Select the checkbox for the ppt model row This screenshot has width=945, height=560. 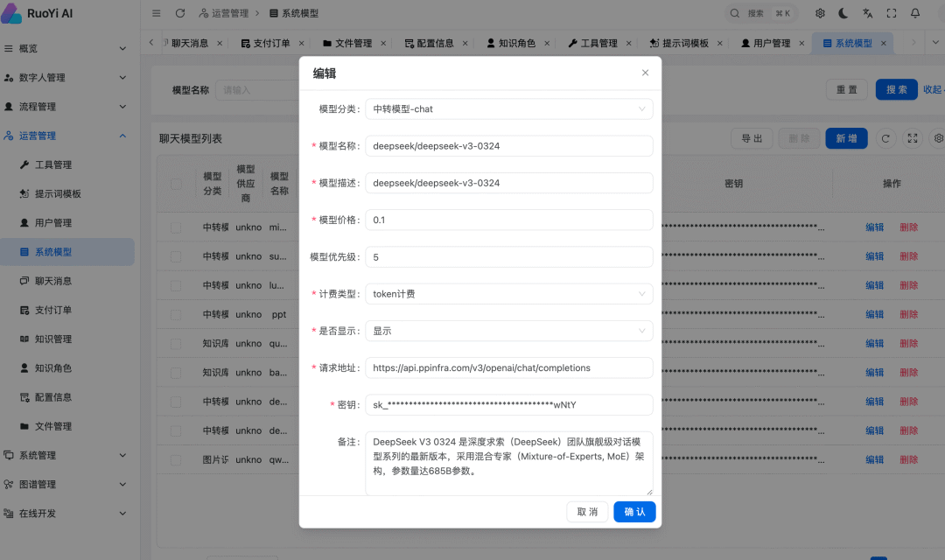point(176,314)
